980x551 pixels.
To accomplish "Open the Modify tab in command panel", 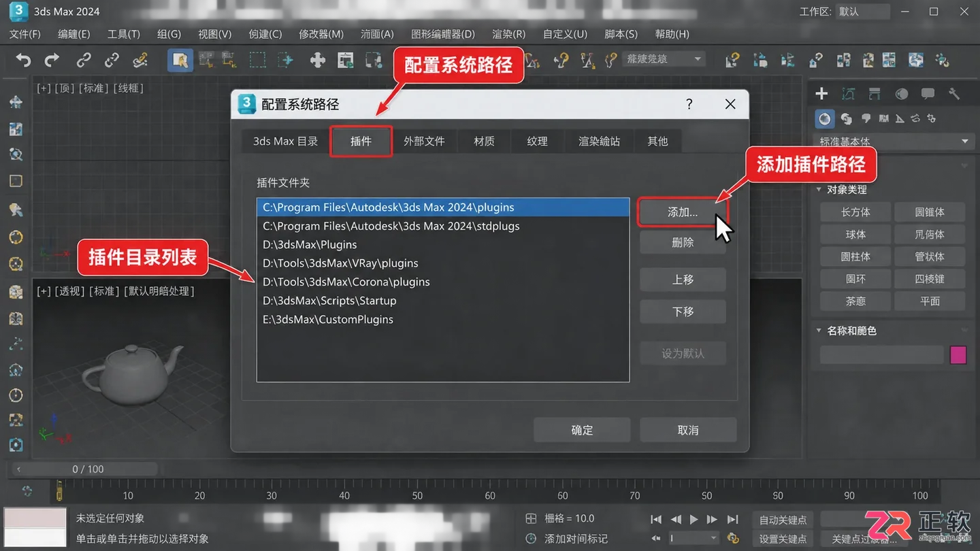I will click(x=848, y=94).
